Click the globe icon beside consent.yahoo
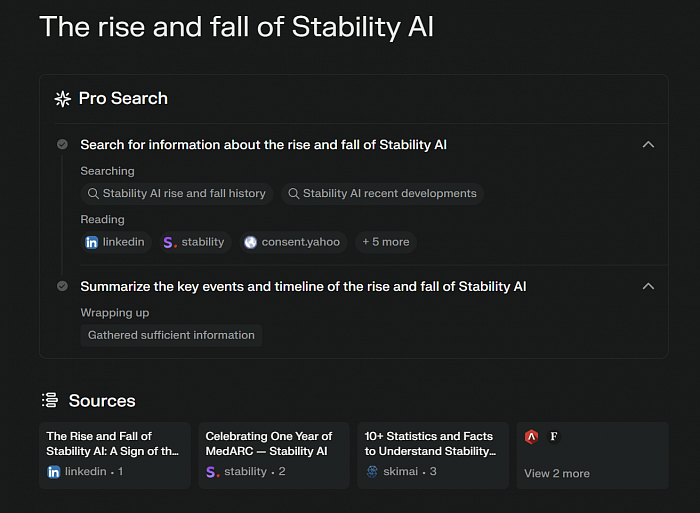Screen dimensions: 700x513 tap(250, 242)
